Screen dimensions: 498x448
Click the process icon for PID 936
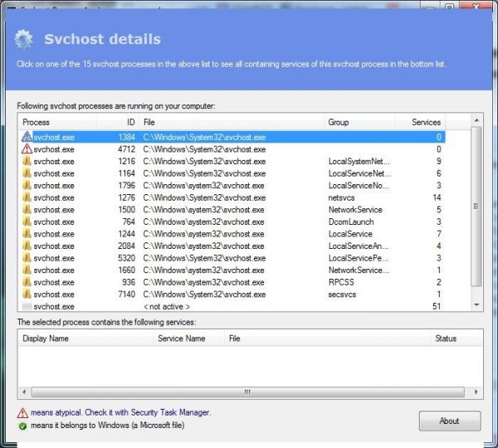[x=27, y=281]
